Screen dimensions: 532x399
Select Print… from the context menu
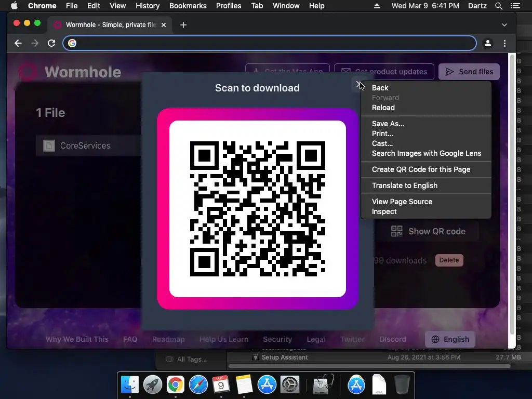point(426,134)
